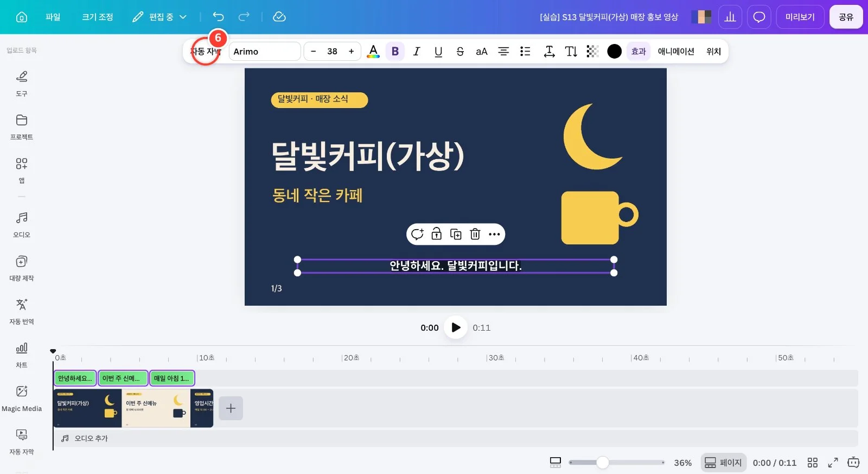Toggle bold formatting

coord(395,52)
